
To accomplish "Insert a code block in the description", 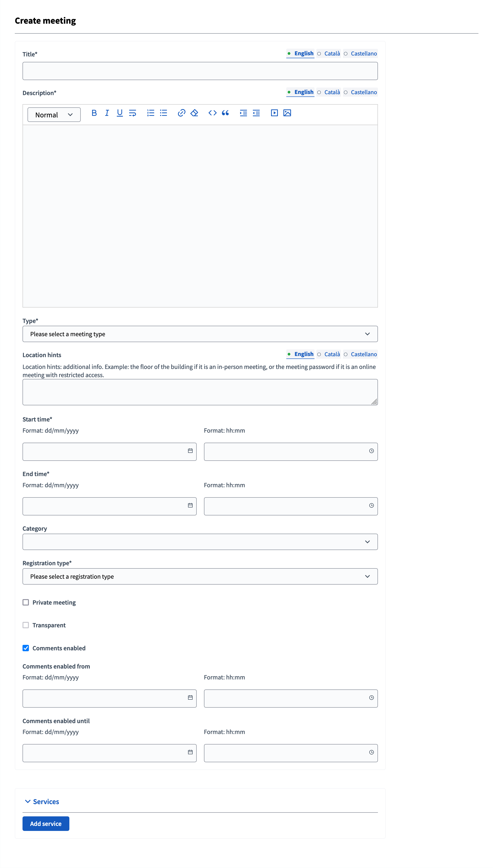I will 213,113.
